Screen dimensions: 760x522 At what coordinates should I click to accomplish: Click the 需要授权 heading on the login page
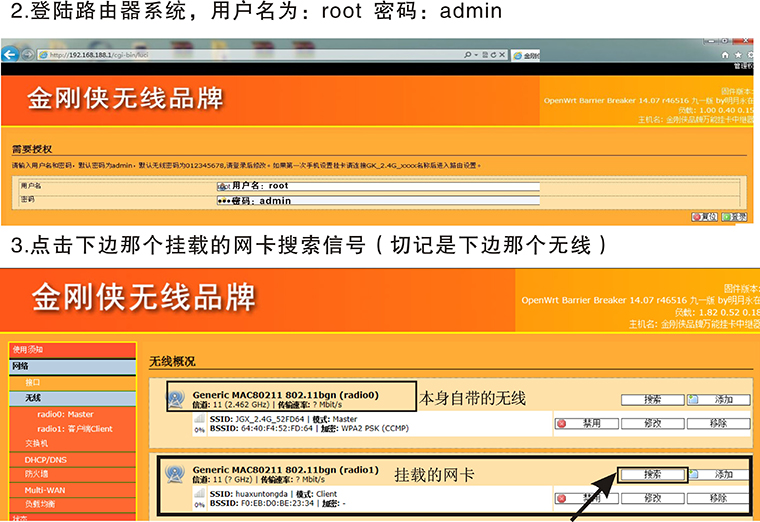(x=32, y=149)
